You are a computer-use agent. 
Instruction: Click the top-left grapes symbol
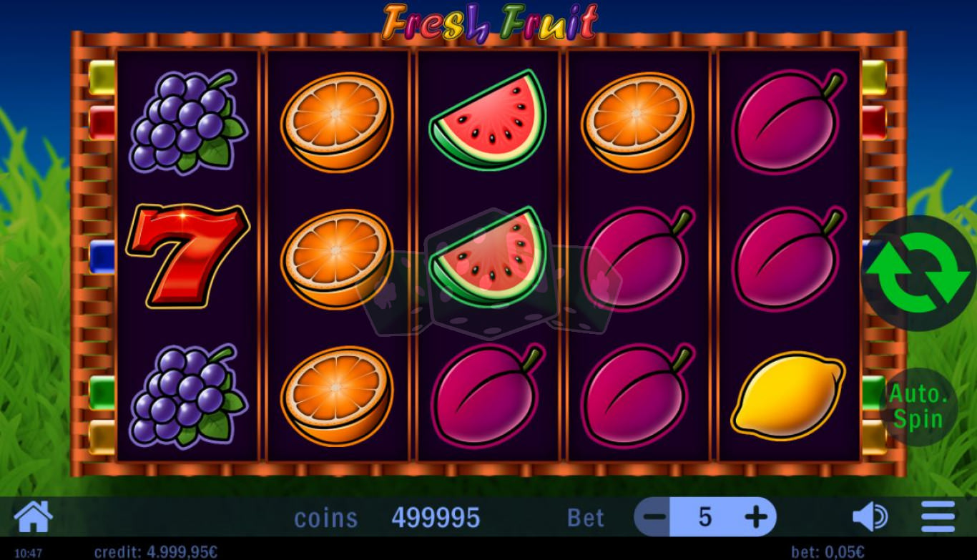click(187, 122)
